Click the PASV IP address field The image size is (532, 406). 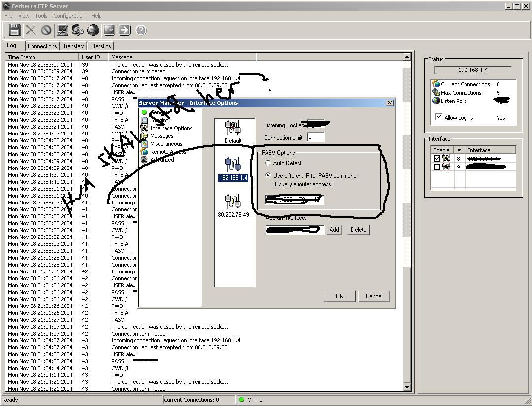[x=295, y=200]
